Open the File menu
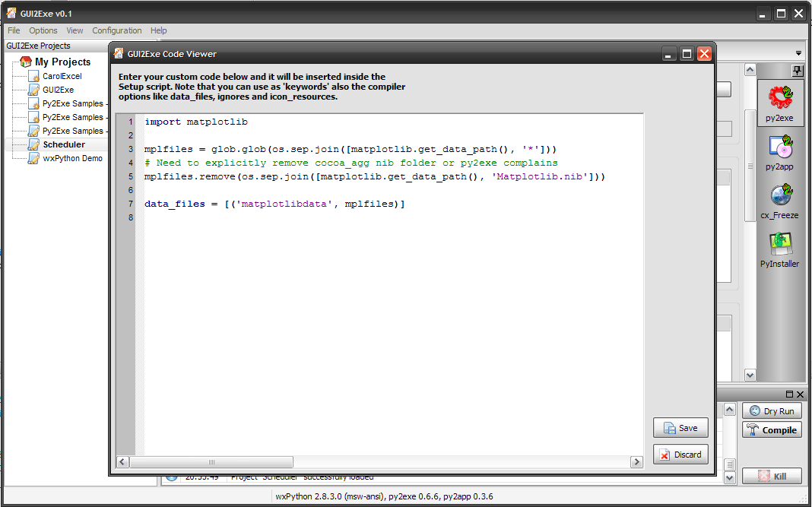812x507 pixels. click(x=14, y=30)
